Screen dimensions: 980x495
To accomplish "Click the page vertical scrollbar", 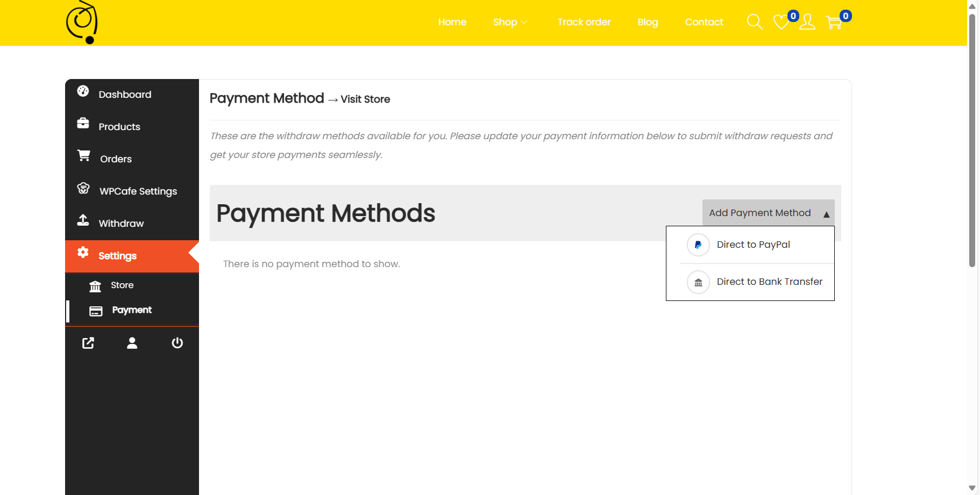I will [x=972, y=140].
